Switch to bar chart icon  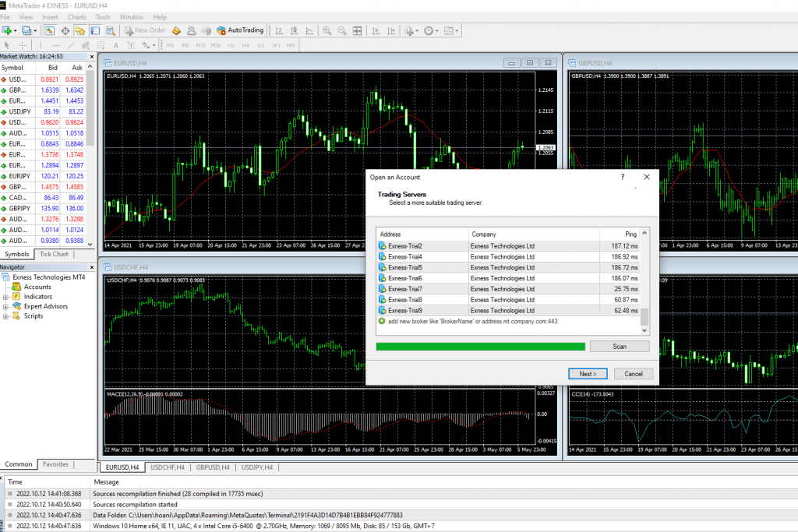pos(279,30)
